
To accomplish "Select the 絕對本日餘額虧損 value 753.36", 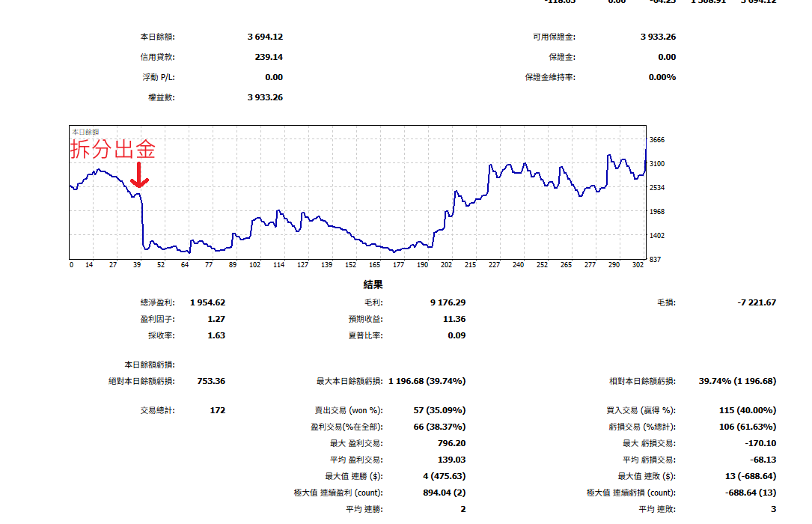I will click(x=211, y=381).
